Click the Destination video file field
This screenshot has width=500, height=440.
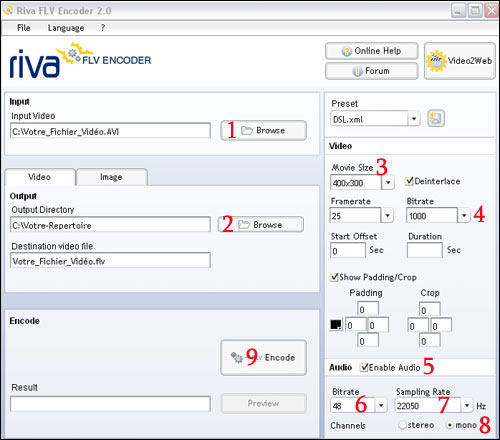(110, 260)
